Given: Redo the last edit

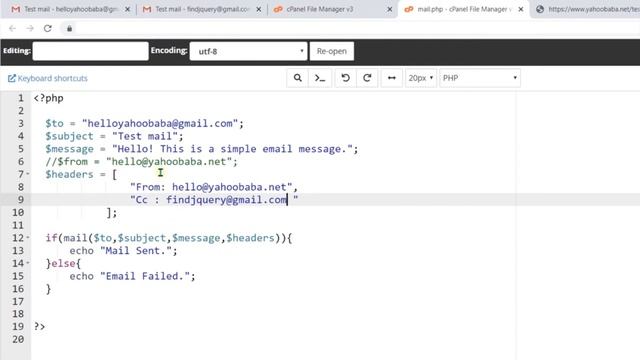Looking at the screenshot, I should coord(367,78).
